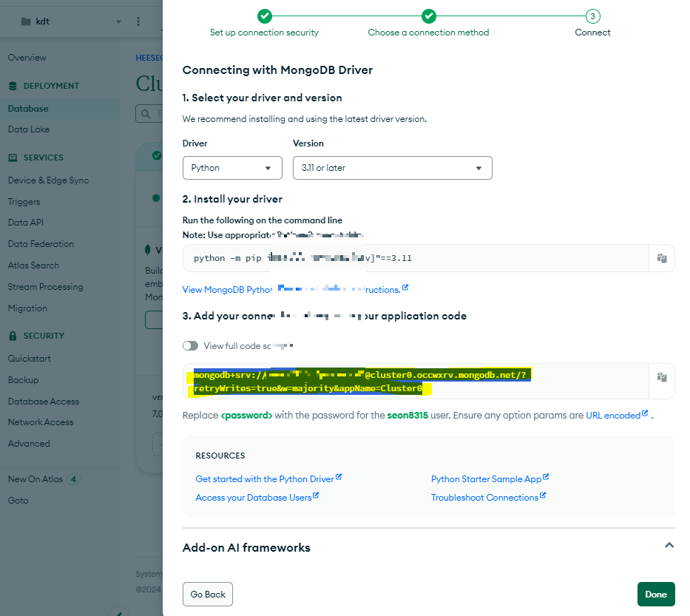Viewport: 690px width, 616px height.
Task: Copy the connection string
Action: (x=662, y=378)
